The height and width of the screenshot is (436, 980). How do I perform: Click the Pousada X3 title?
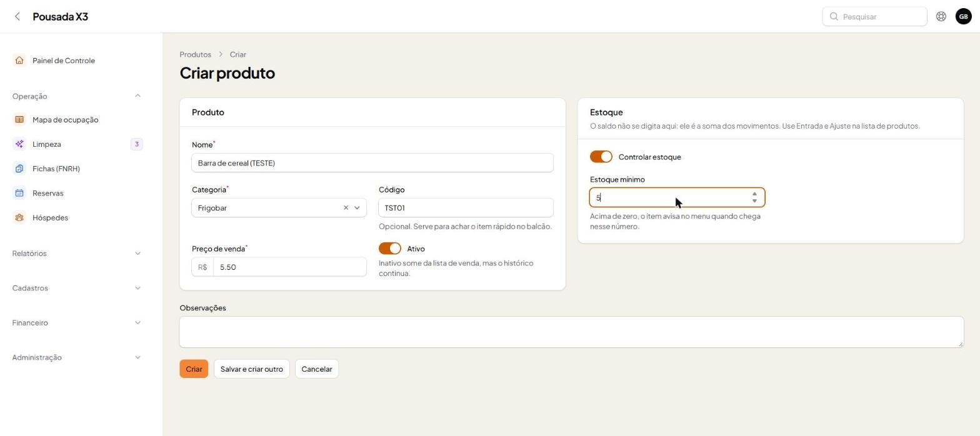[60, 17]
